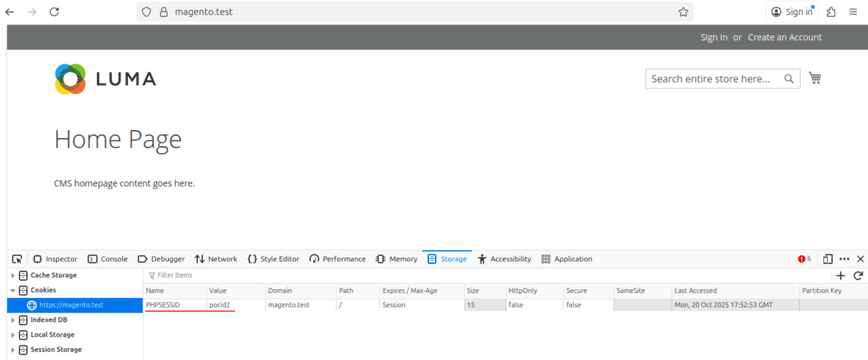Expand the Indexed DB tree node
This screenshot has height=360, width=868.
tap(13, 320)
